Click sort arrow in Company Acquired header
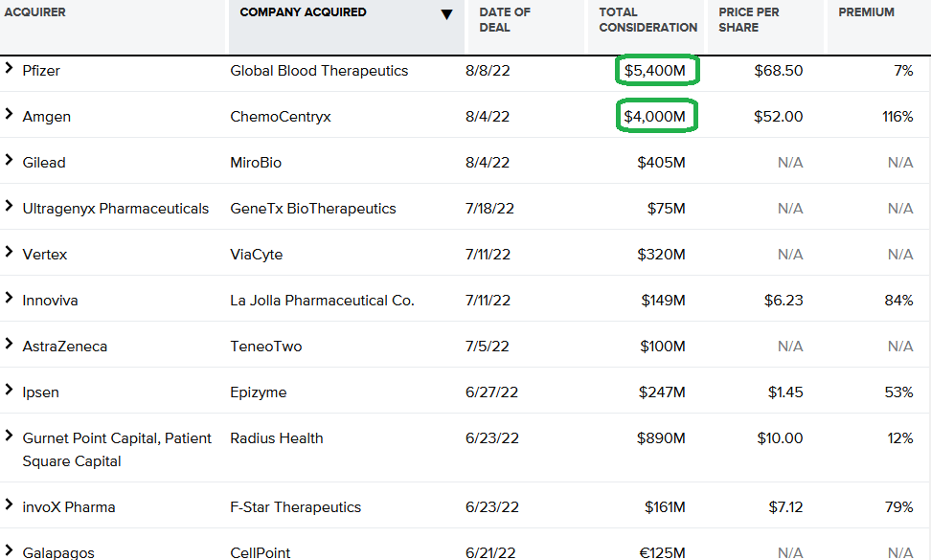The image size is (931, 560). click(x=447, y=14)
